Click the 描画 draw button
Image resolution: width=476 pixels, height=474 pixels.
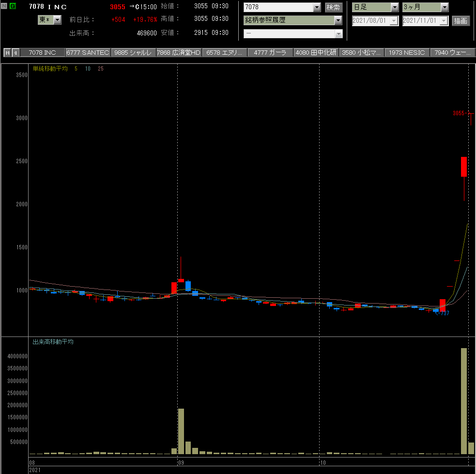460,21
